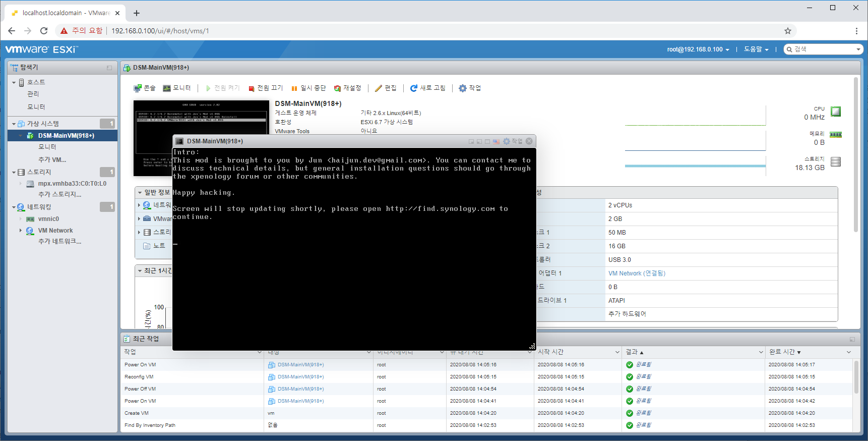Viewport: 868px width, 441px height.
Task: Open the 도움말 help dropdown
Action: [756, 49]
